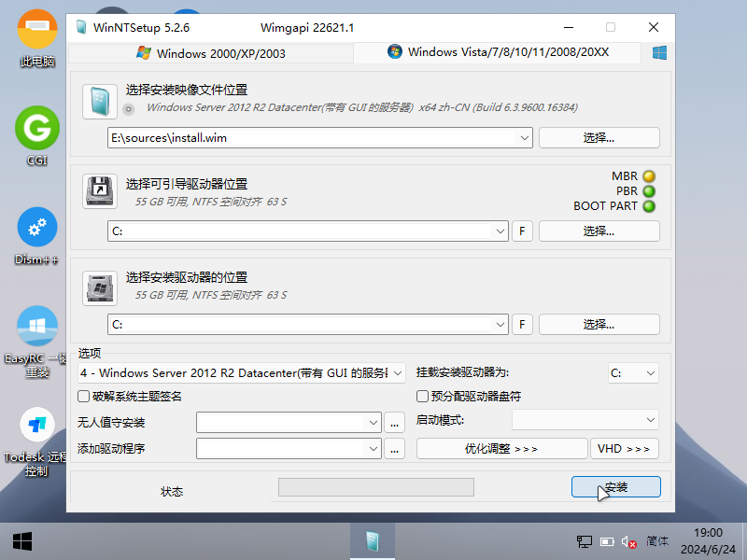
Task: Click 选择... for install image file
Action: click(599, 138)
